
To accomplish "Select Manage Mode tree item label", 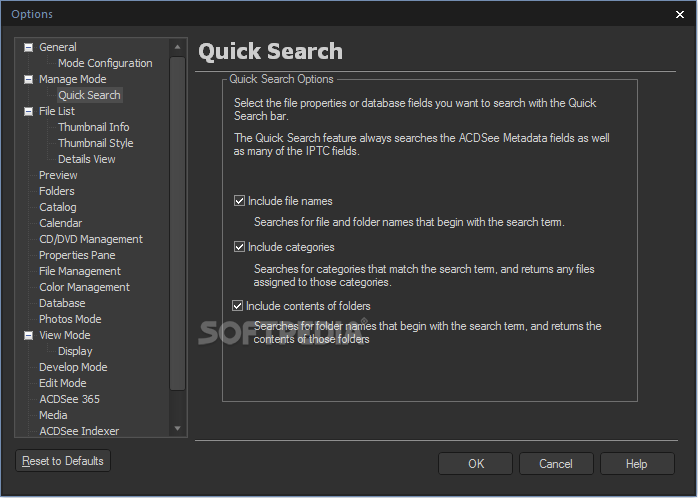I will 73,79.
